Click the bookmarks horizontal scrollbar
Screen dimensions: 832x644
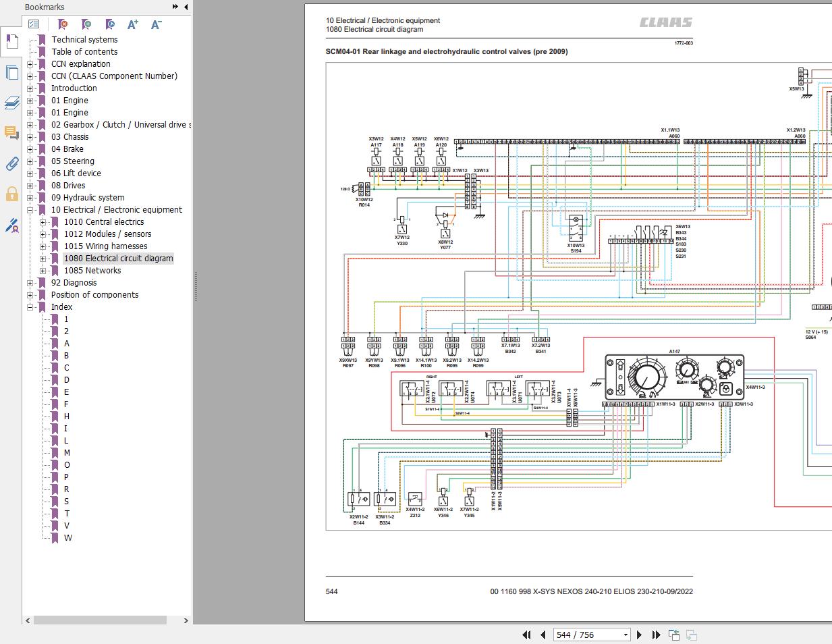(x=100, y=620)
